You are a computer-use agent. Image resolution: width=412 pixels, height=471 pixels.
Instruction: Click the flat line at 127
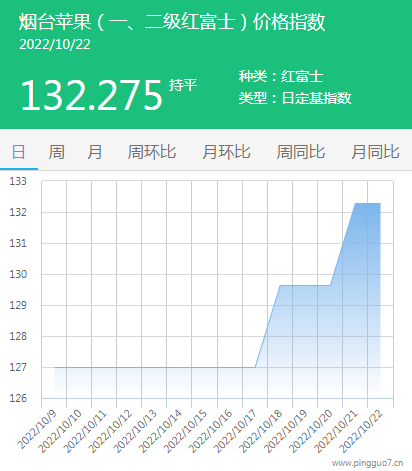coord(155,367)
